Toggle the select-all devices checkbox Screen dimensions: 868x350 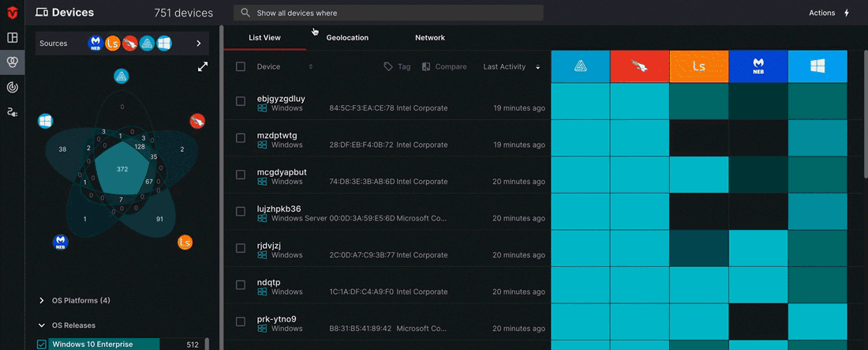pyautogui.click(x=240, y=66)
